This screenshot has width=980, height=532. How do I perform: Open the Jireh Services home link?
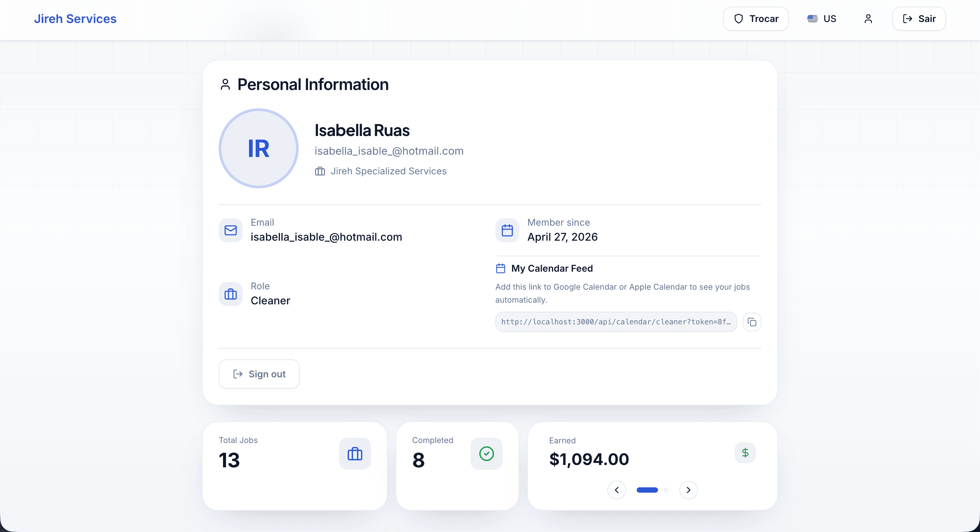point(75,19)
